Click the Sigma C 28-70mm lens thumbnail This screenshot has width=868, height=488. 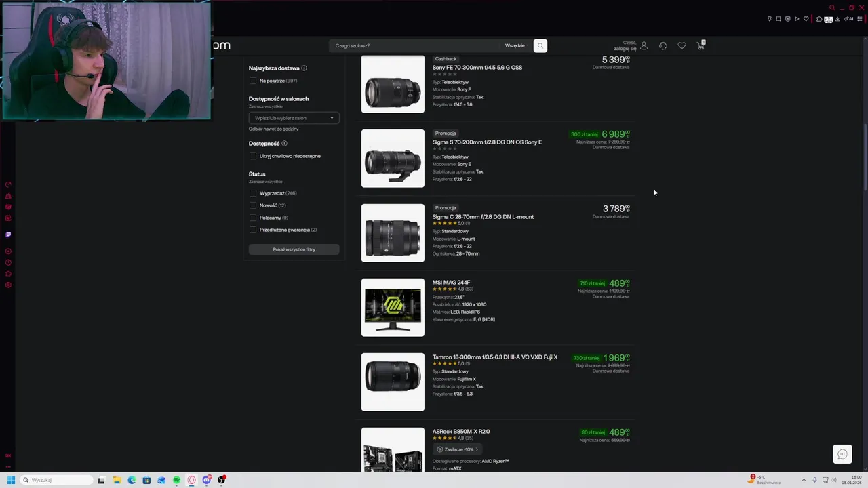tap(393, 233)
